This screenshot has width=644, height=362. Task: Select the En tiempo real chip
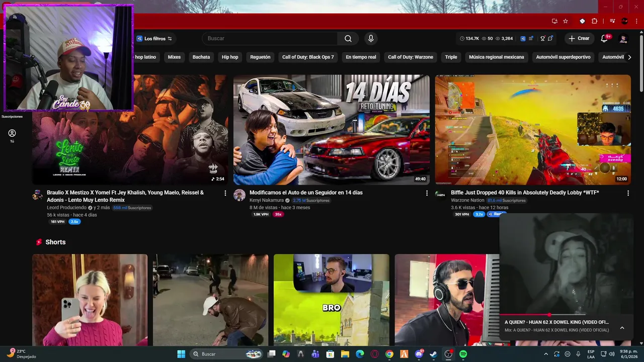361,57
